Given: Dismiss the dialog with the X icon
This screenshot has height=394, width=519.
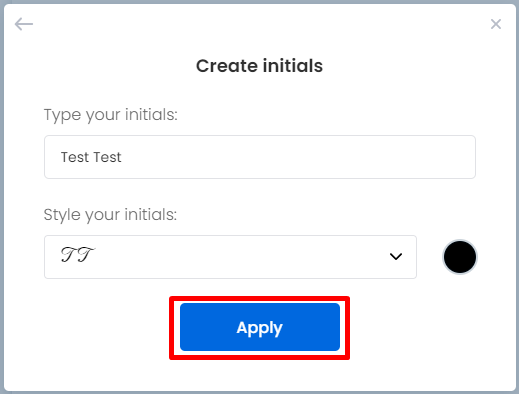Looking at the screenshot, I should pos(496,24).
